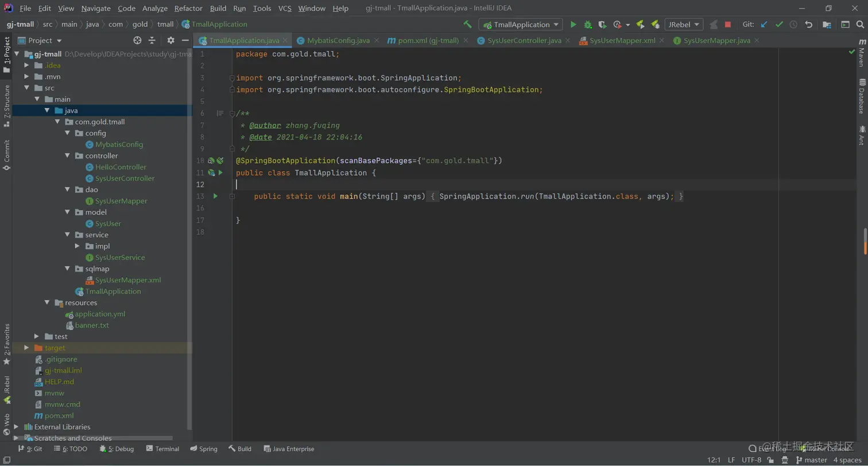Expand the test folder

pos(37,336)
